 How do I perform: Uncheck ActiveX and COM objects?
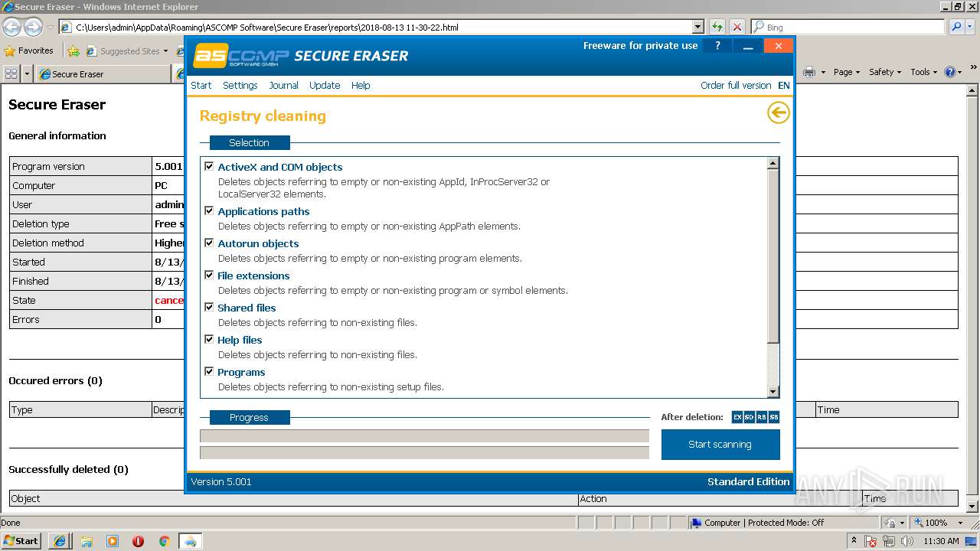click(x=209, y=166)
